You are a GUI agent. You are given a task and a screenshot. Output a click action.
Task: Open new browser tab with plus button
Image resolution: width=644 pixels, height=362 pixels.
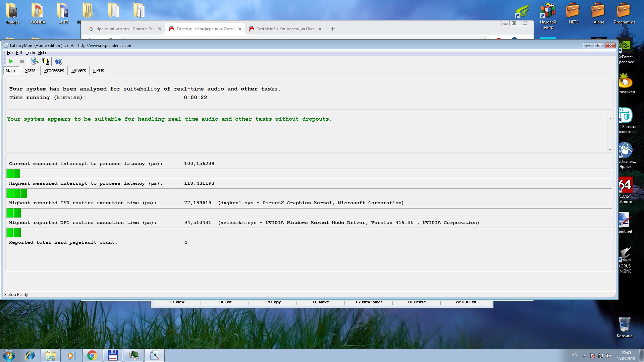[332, 29]
